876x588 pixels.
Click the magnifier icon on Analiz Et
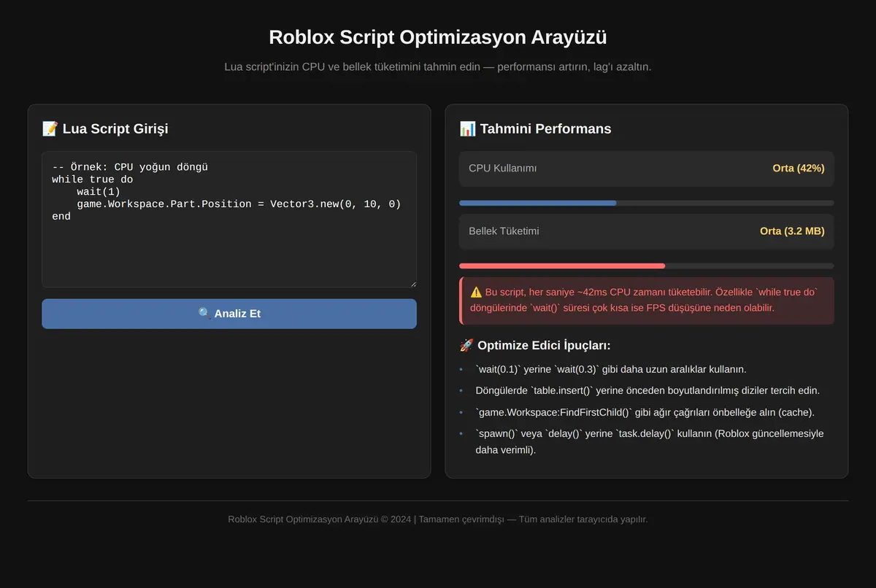(x=204, y=314)
